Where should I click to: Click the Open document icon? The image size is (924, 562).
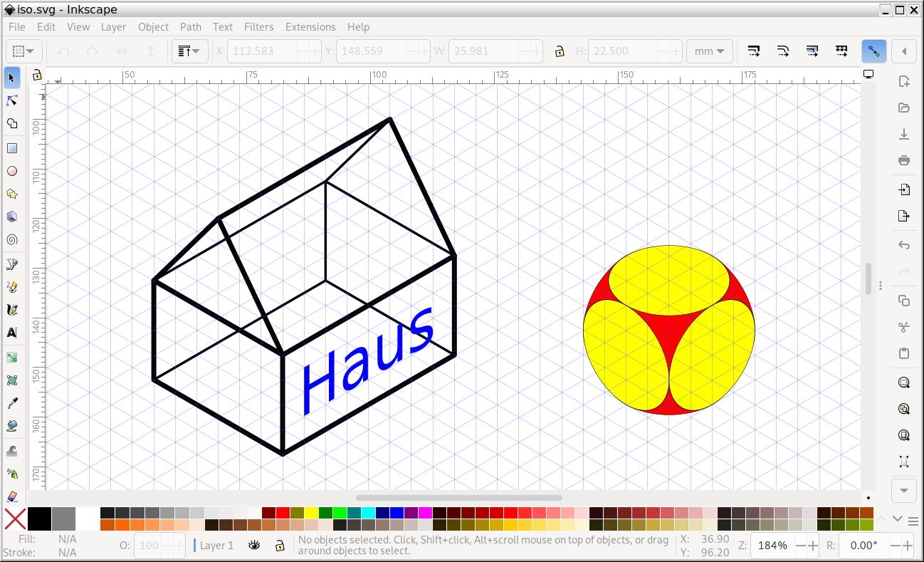(904, 108)
